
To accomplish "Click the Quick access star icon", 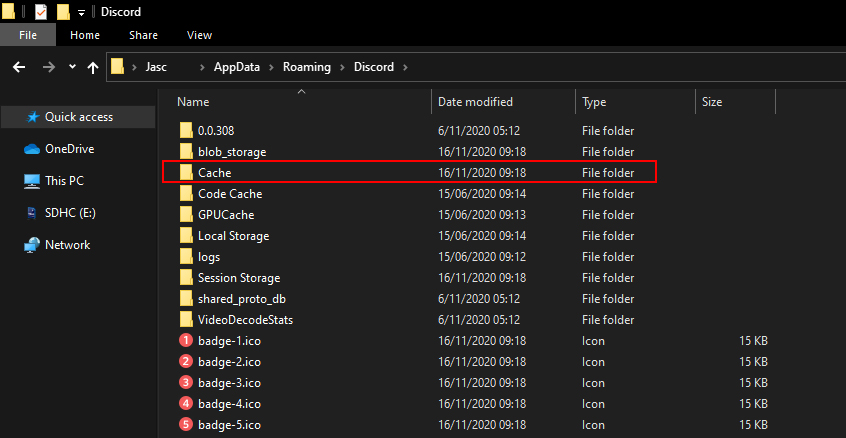I will [x=32, y=117].
